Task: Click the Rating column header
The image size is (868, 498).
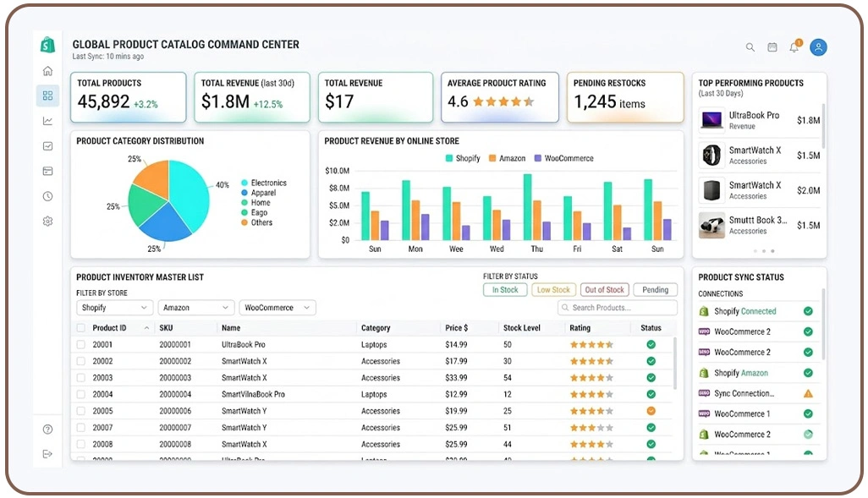Action: point(580,328)
